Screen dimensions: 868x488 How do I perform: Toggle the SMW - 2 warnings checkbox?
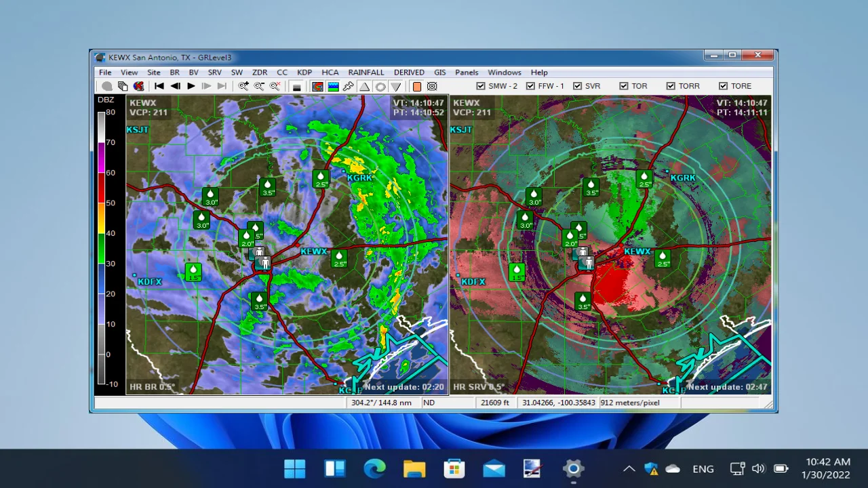coord(481,86)
